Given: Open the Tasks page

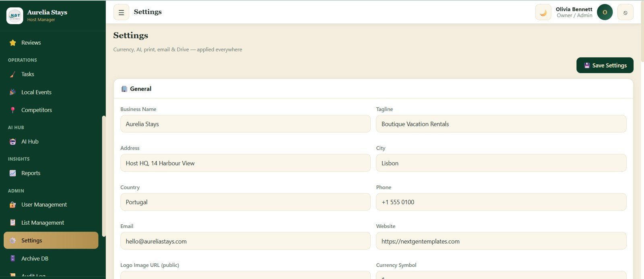Looking at the screenshot, I should click(x=51, y=74).
